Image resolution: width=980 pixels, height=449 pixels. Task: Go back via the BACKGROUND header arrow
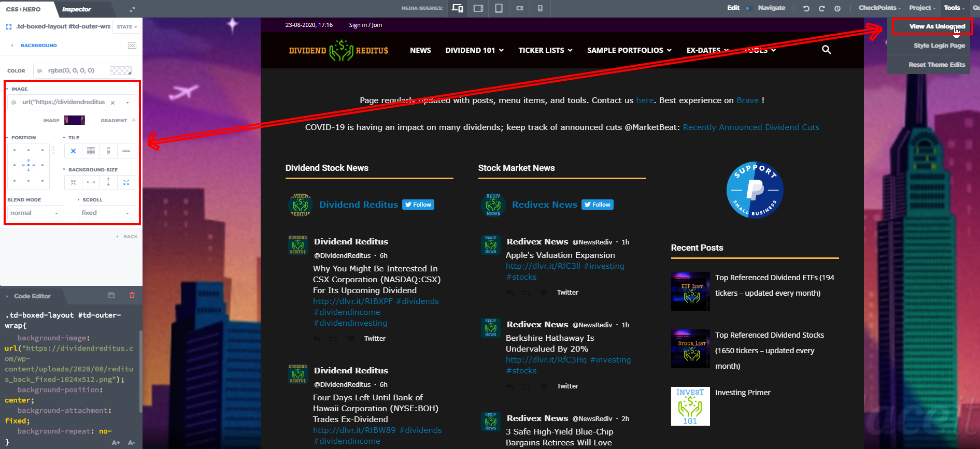click(12, 46)
